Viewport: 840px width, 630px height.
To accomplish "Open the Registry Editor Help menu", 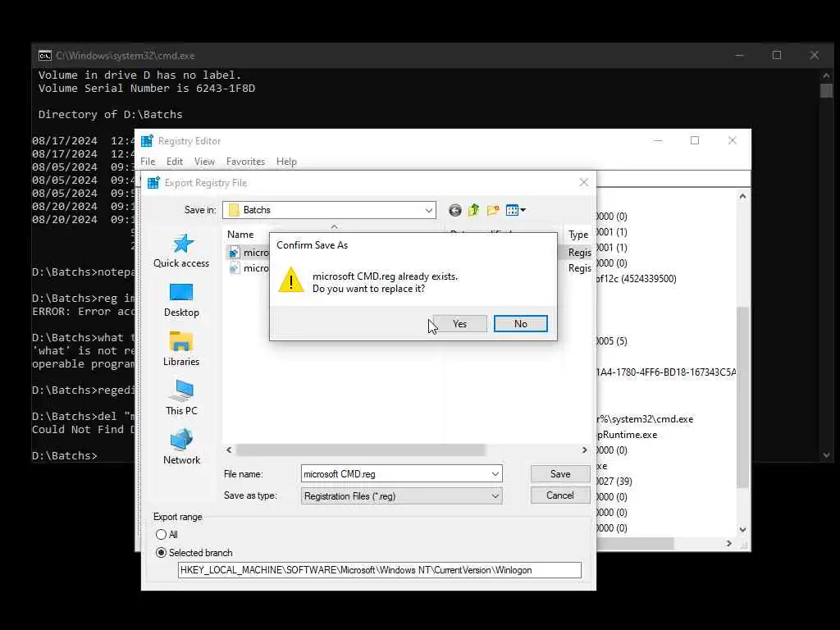I will tap(286, 162).
